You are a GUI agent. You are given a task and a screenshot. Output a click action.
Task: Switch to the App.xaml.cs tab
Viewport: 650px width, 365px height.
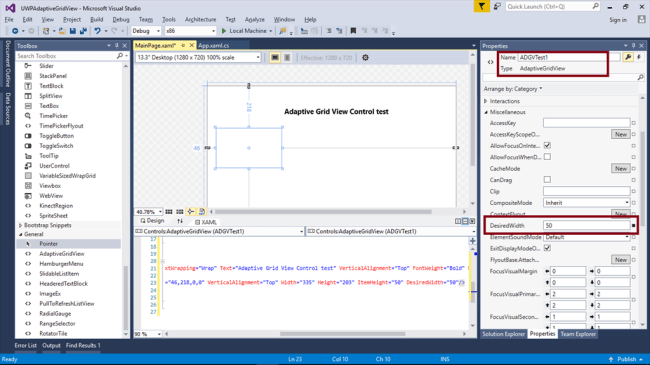213,46
